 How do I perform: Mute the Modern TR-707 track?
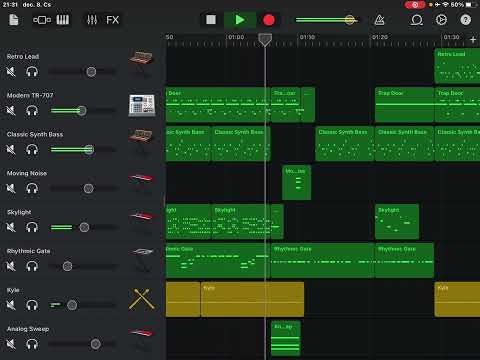pyautogui.click(x=11, y=111)
